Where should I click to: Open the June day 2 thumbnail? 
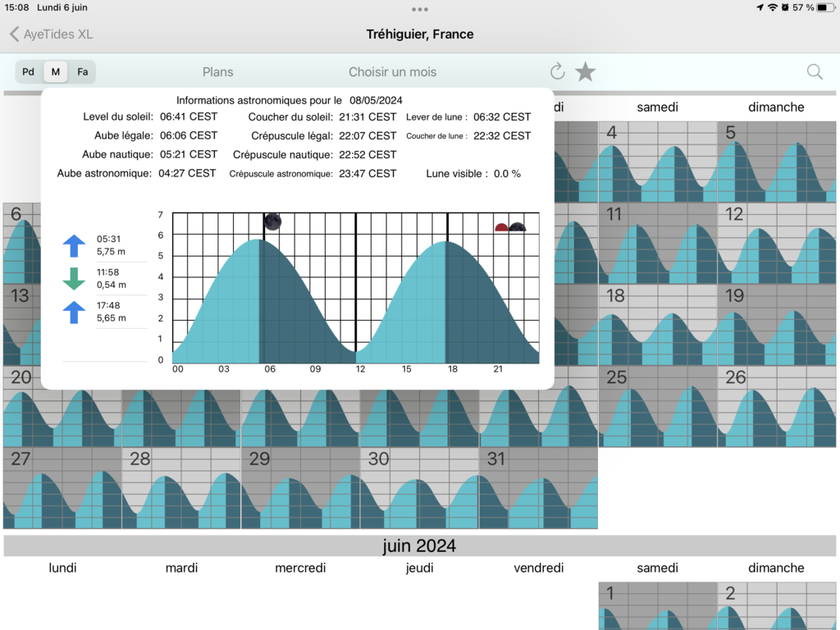[776, 606]
